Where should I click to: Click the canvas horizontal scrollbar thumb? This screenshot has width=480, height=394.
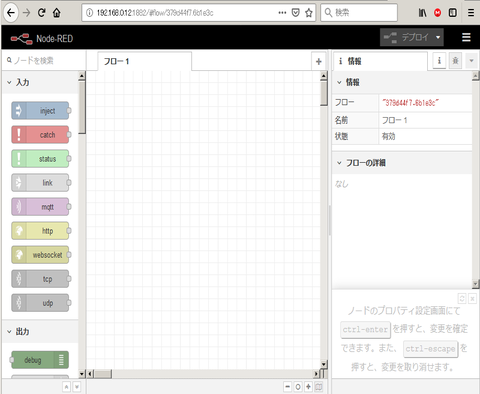[103, 374]
